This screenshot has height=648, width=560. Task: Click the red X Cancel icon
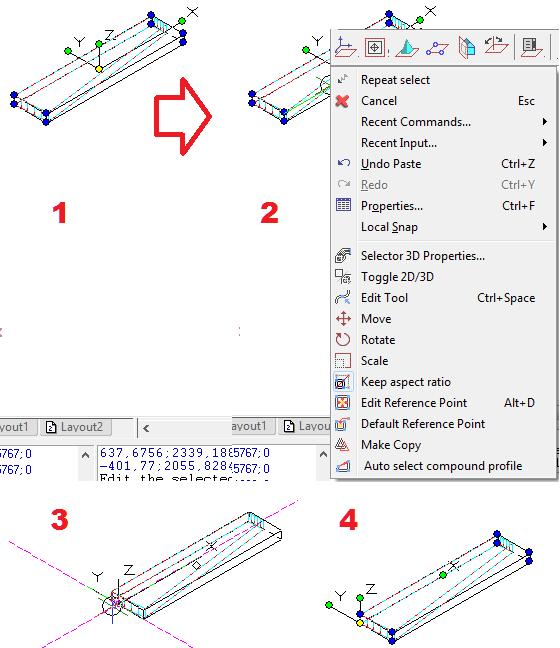(342, 101)
